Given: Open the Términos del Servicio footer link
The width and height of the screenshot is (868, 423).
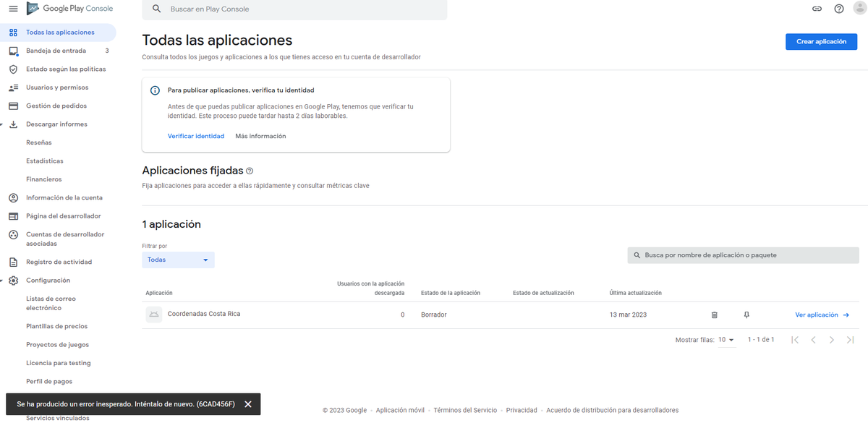Looking at the screenshot, I should (x=465, y=410).
